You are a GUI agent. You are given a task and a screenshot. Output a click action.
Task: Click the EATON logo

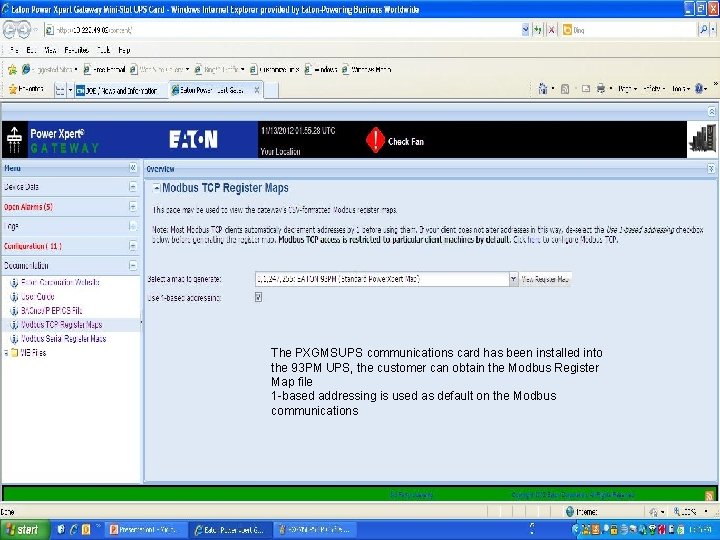coord(193,140)
